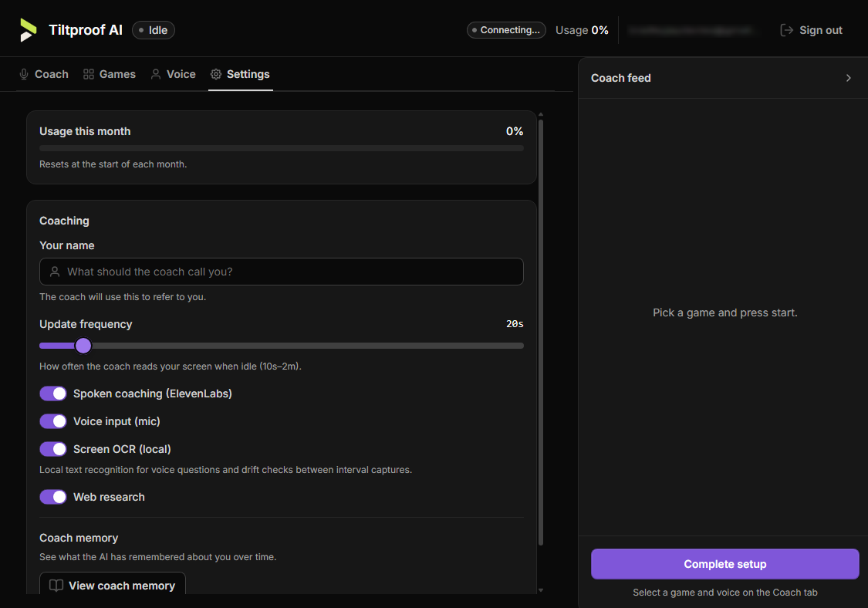Viewport: 868px width, 608px height.
Task: Click the book icon on View coach memory
Action: point(56,586)
